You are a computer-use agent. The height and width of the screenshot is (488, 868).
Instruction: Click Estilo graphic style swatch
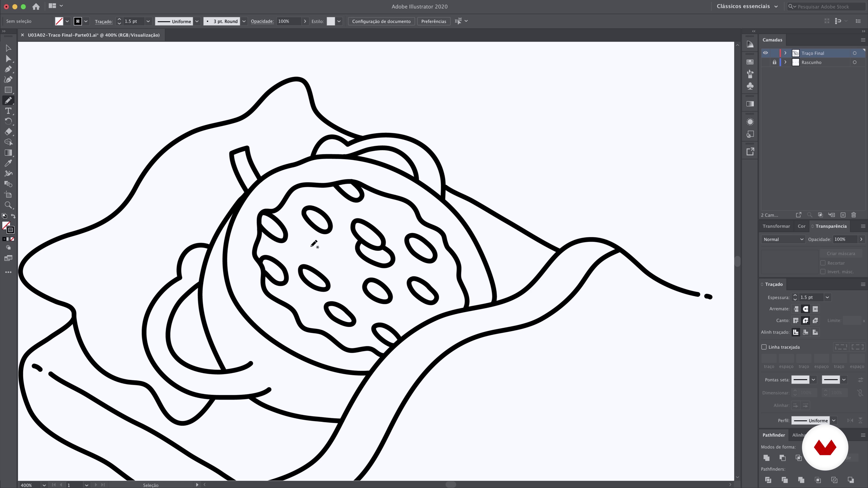coord(331,21)
